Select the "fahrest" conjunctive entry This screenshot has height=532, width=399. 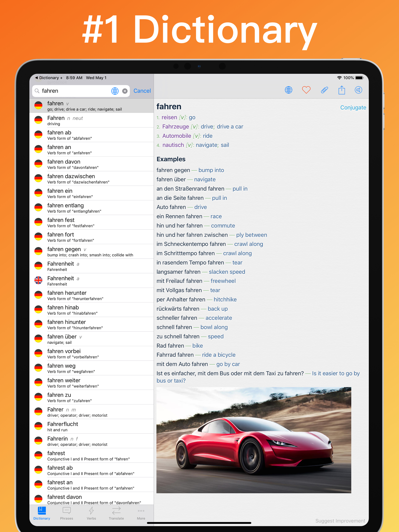click(91, 455)
